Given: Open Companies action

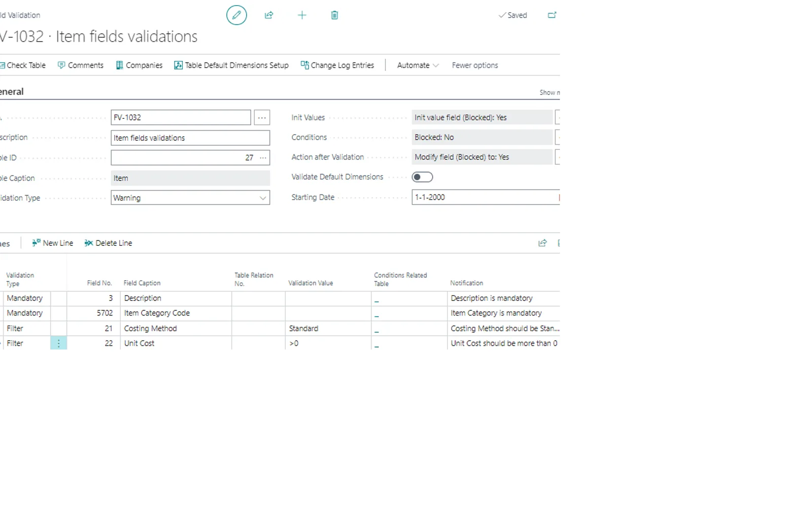Looking at the screenshot, I should click(x=140, y=65).
